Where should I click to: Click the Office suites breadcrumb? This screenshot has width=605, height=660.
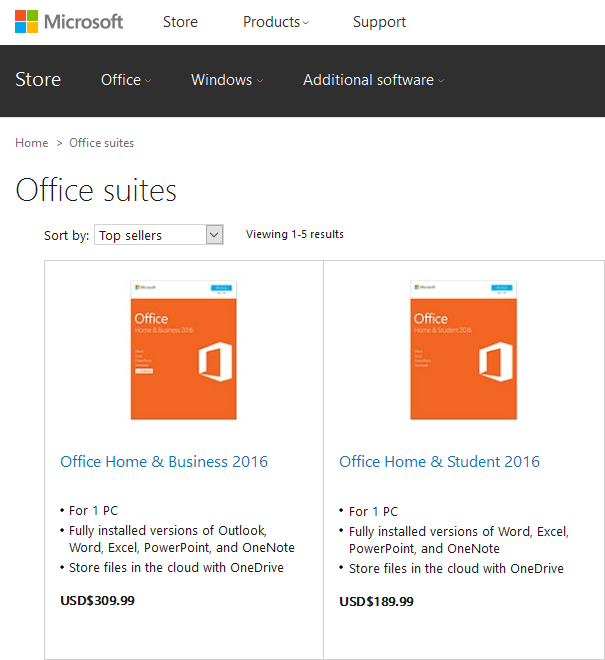[x=101, y=143]
